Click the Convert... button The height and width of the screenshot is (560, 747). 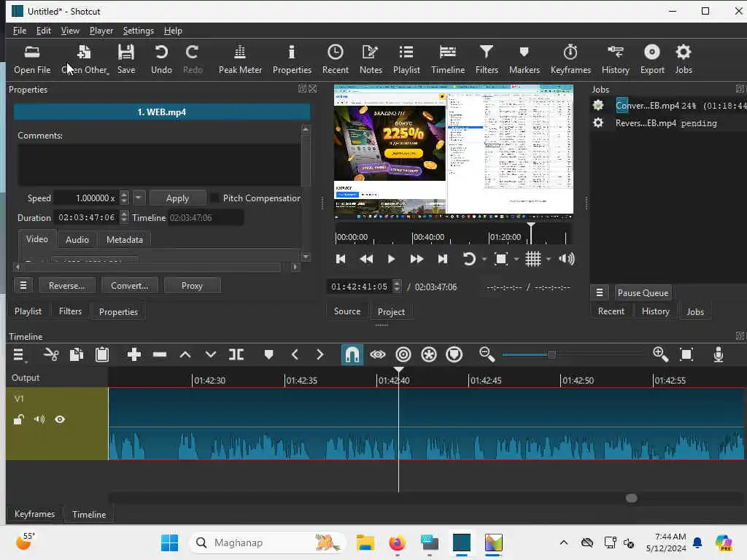coord(130,285)
